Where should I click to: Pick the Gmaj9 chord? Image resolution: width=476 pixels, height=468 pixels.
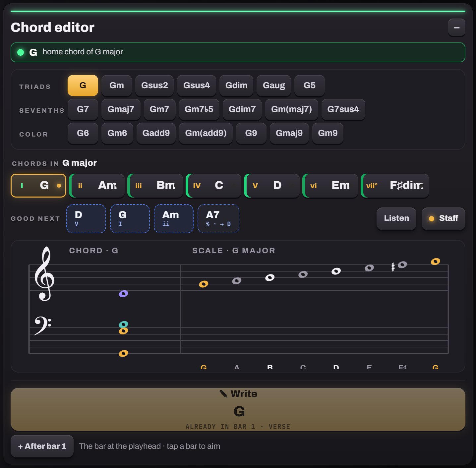[289, 133]
